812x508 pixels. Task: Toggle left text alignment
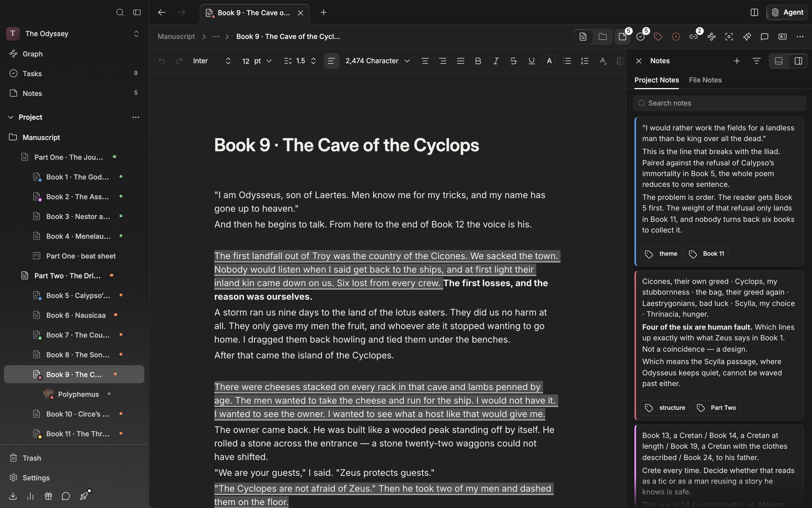331,61
